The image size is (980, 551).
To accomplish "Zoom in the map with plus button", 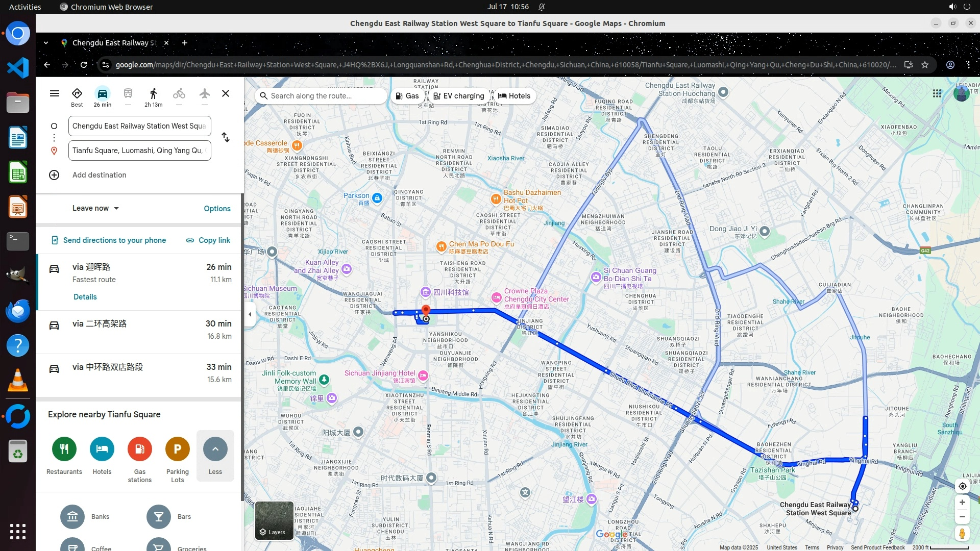I will (x=962, y=503).
